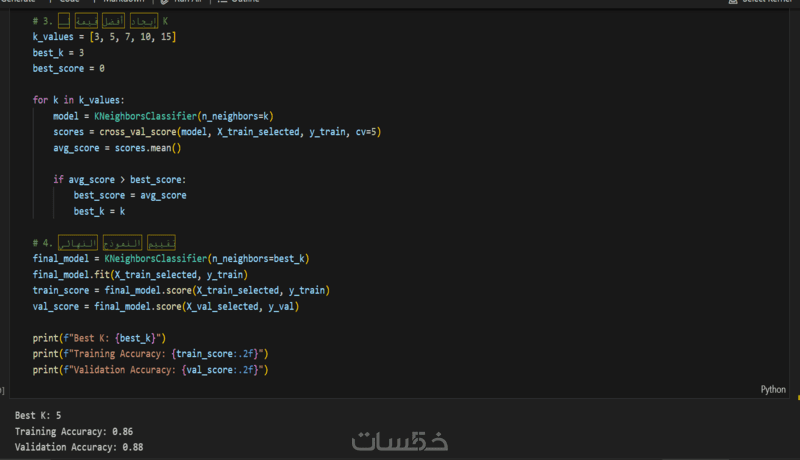Click the cell execution count bracket
This screenshot has width=800, height=460.
tap(3, 390)
